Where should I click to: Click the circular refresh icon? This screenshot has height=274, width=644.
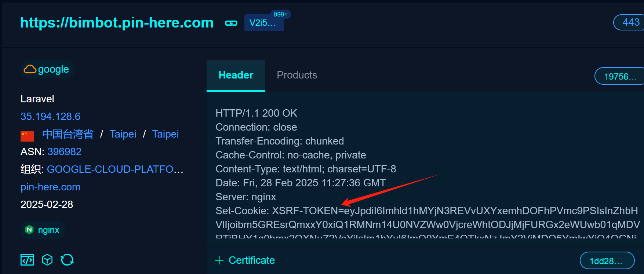pyautogui.click(x=67, y=260)
